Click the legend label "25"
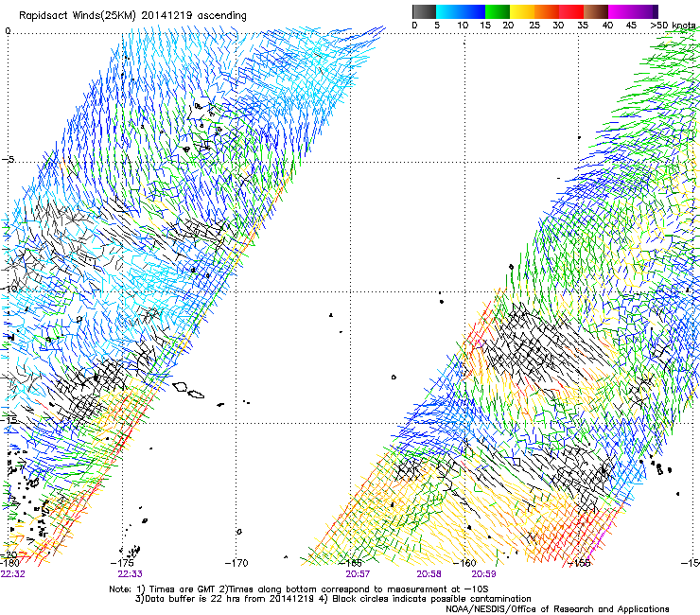This screenshot has width=700, height=615. point(534,26)
